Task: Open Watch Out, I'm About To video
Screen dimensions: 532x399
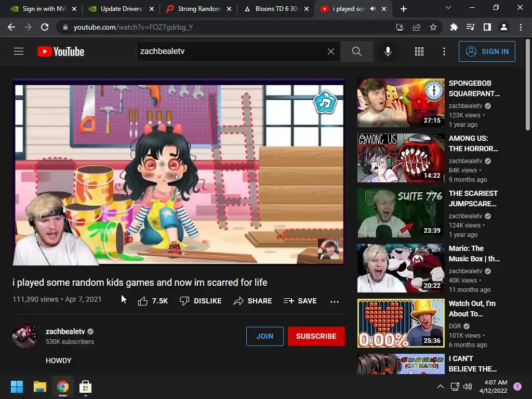Action: 401,323
